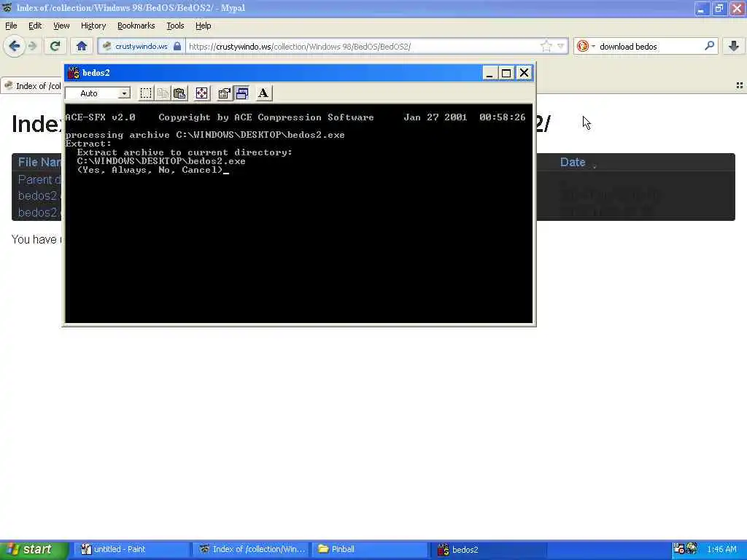Screen dimensions: 747x560
Task: Click the bedos2 taskbar button
Action: tap(490, 550)
